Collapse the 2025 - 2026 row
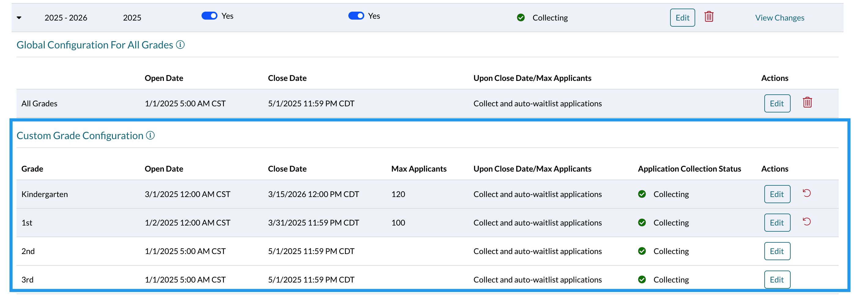868x296 pixels. [19, 18]
